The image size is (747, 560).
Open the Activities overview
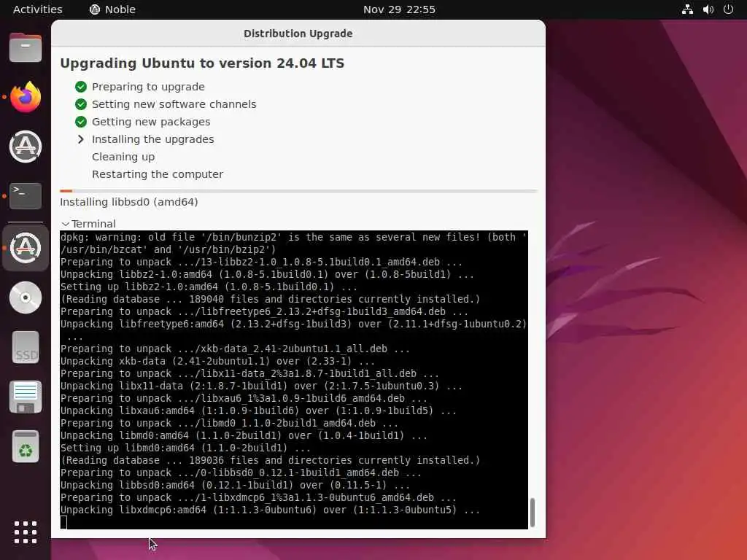38,9
